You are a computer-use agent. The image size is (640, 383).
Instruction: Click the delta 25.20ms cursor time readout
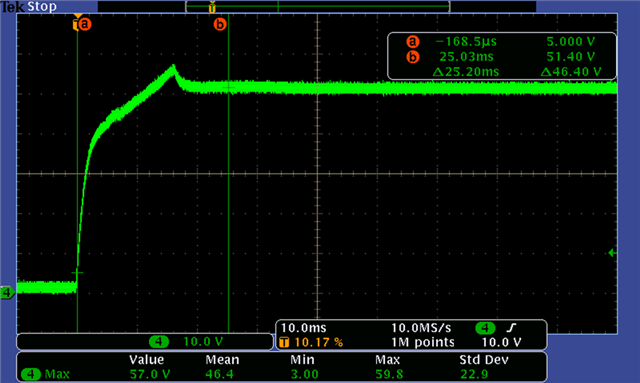pos(466,72)
